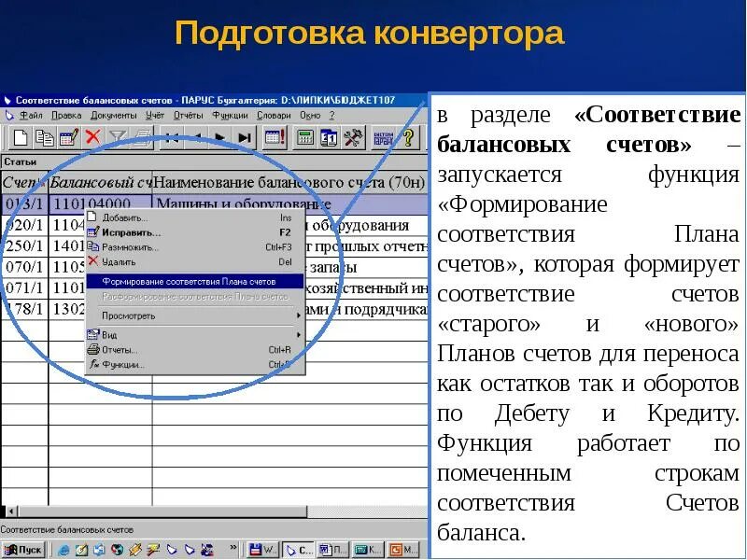Select the cell 071/1
Image resolution: width=747 pixels, height=560 pixels.
pos(24,287)
